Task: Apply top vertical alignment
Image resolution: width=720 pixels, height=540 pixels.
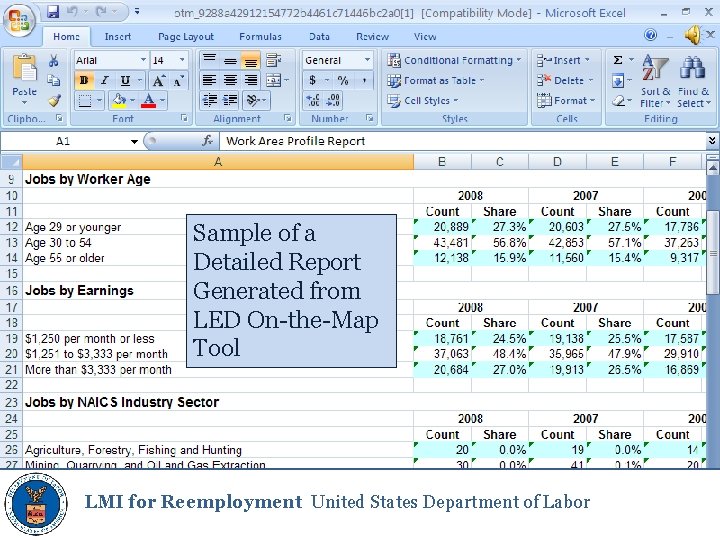Action: (209, 60)
